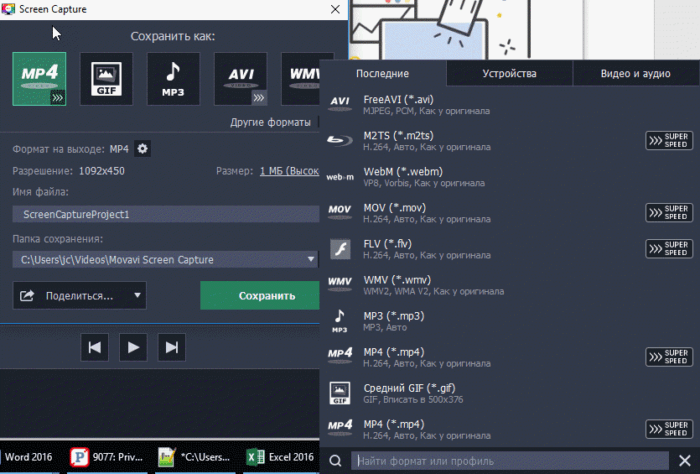Open Excel 2016 from the taskbar
700x474 pixels.
pyautogui.click(x=281, y=457)
